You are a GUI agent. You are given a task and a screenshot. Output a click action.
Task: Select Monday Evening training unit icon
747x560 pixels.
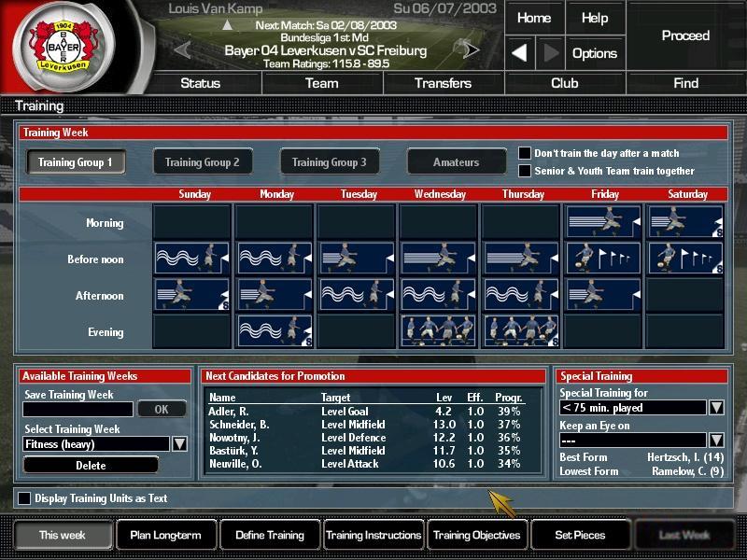tap(275, 331)
